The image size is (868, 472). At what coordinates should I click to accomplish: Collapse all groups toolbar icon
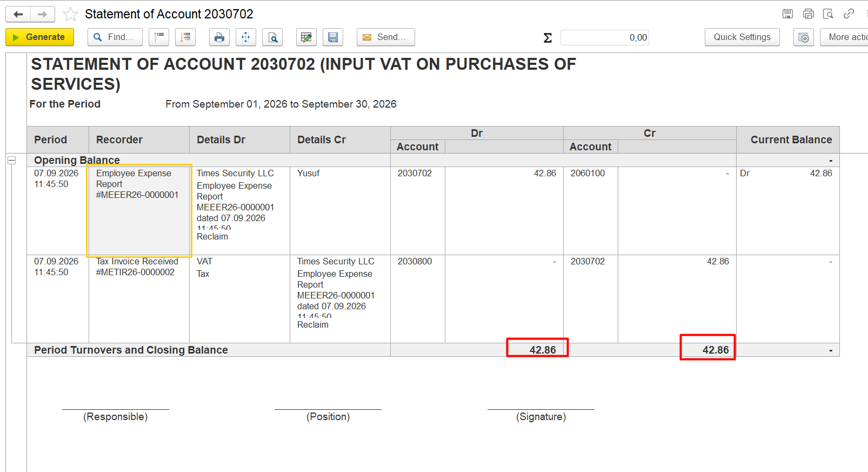click(159, 37)
